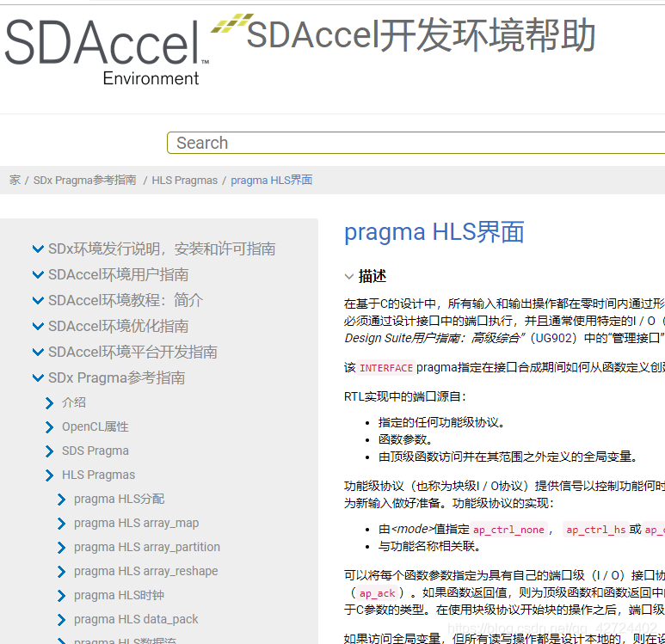Click the pragma HLS界面 breadcrumb
Image resolution: width=665 pixels, height=644 pixels.
point(272,181)
